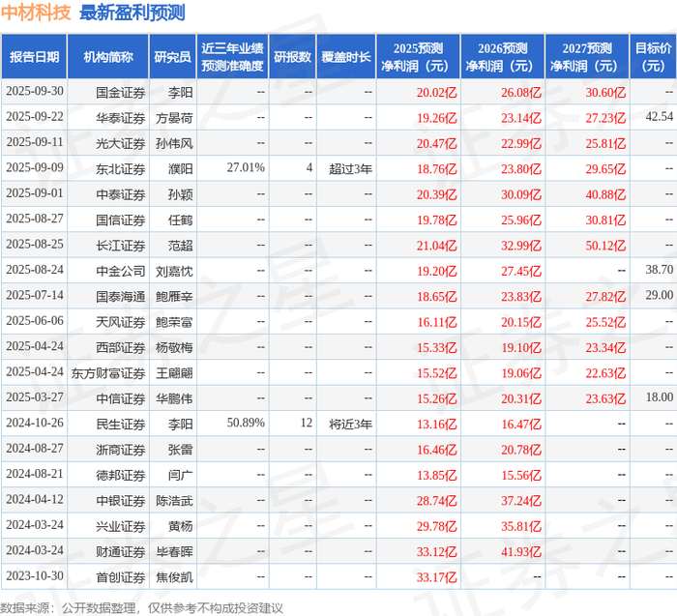Click analyst name 任鹤
Screen dimensions: 677x616
181,220
